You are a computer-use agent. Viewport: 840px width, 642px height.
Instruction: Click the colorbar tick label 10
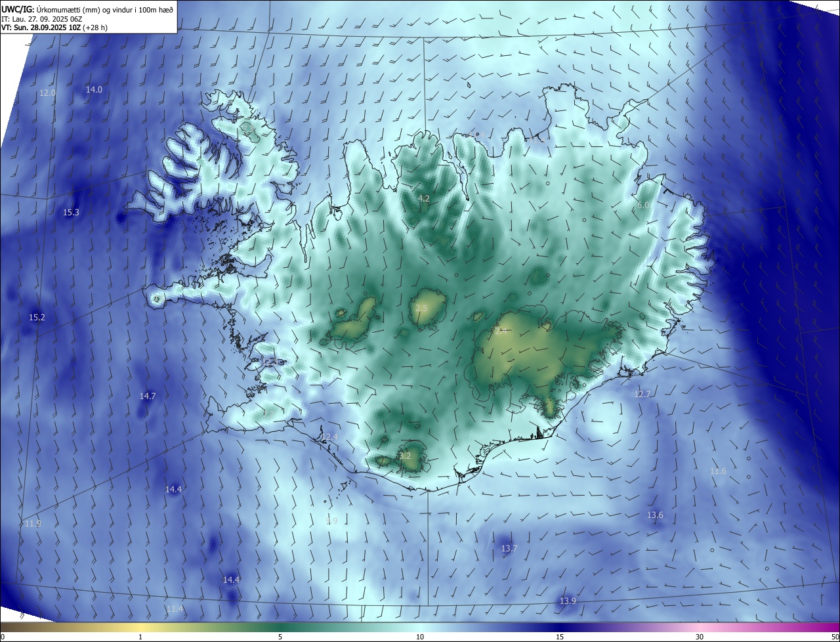point(420,637)
